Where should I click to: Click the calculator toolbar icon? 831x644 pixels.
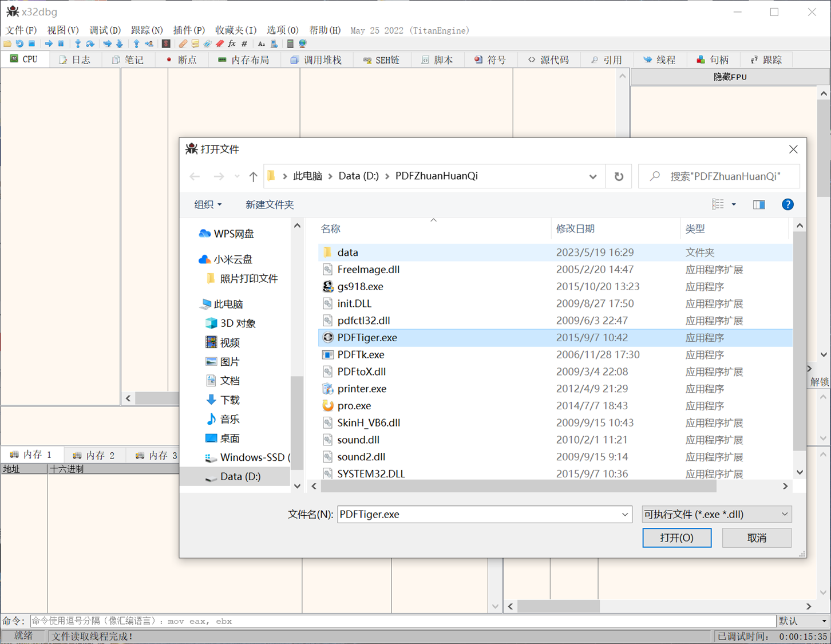point(290,44)
